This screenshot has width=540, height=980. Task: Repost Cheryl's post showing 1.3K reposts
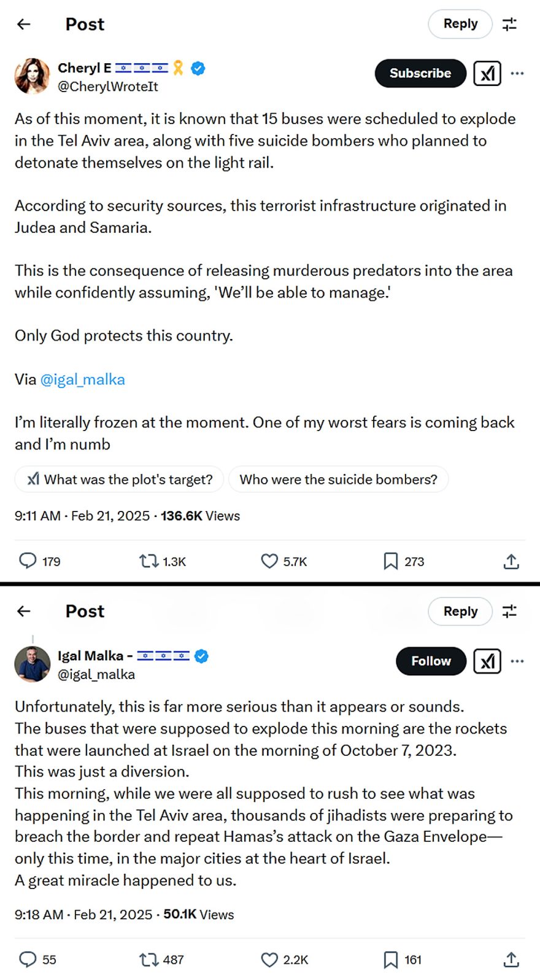pos(148,561)
